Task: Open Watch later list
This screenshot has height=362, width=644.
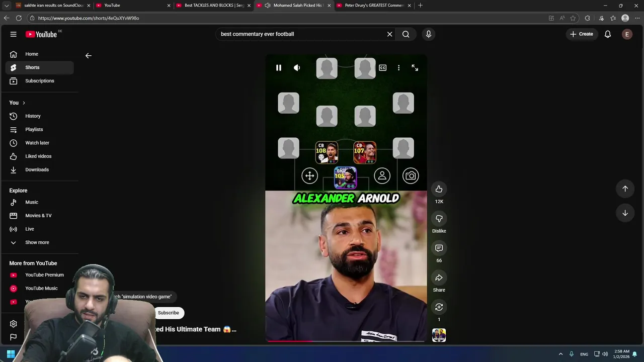Action: coord(40,143)
